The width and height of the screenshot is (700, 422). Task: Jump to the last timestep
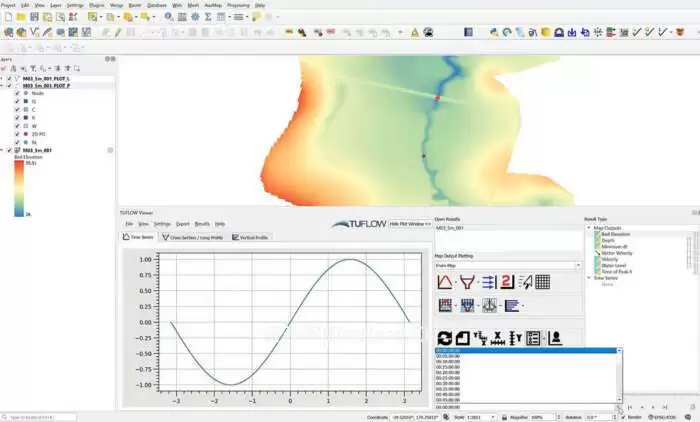[665, 407]
